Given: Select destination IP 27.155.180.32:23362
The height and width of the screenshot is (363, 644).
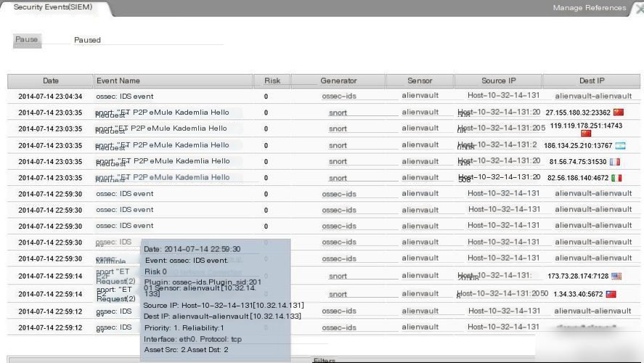Looking at the screenshot, I should click(578, 113).
